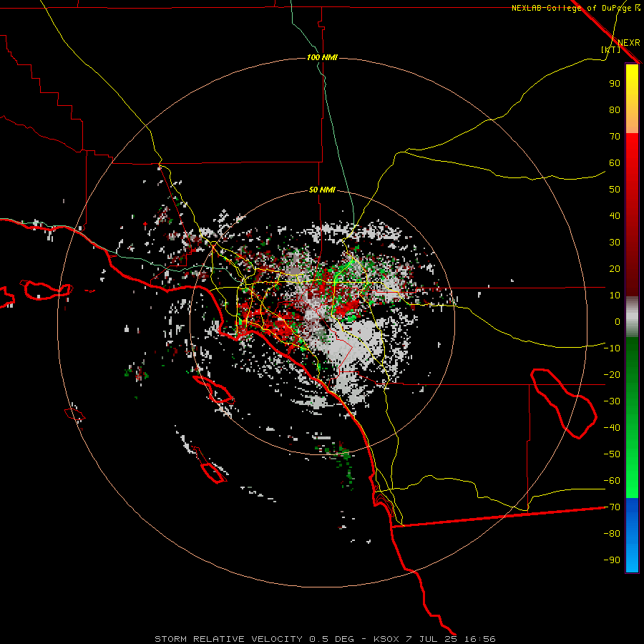This screenshot has height=644, width=644.
Task: Click the -30 value on the velocity scale
Action: point(612,401)
